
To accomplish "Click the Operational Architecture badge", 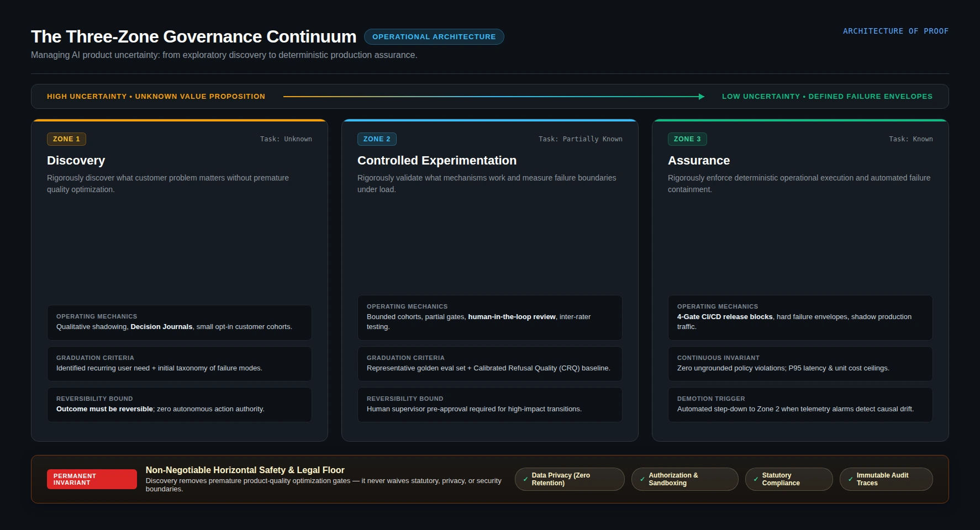I will click(x=434, y=36).
